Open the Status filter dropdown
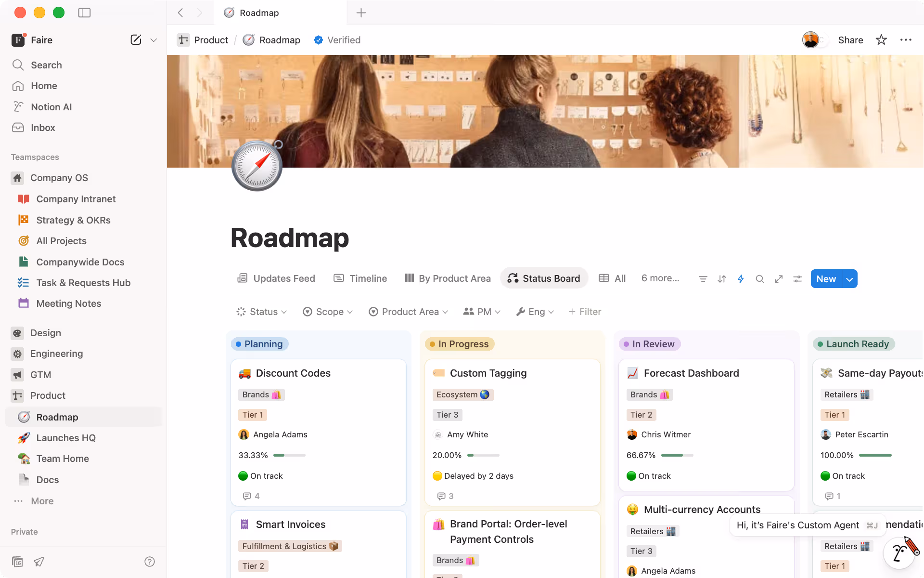Screen dimensions: 924x578 pos(261,312)
